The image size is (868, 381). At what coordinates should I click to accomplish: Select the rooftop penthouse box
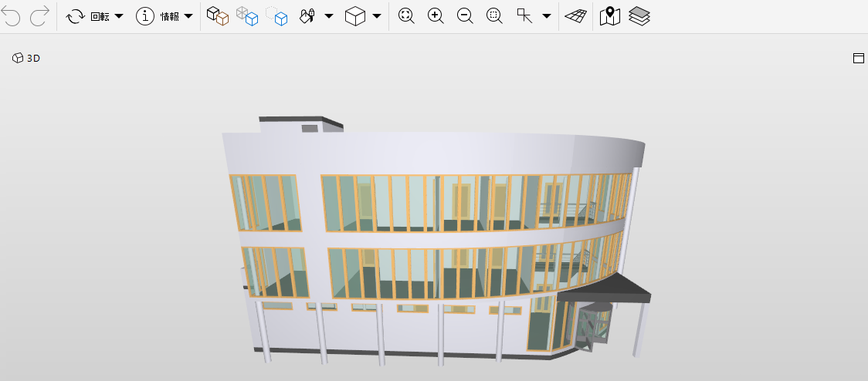pyautogui.click(x=300, y=124)
